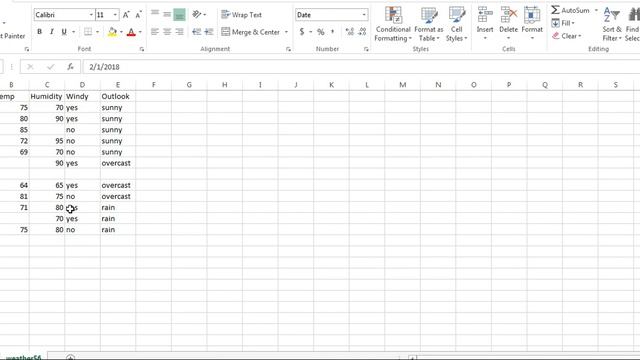The width and height of the screenshot is (640, 360).
Task: Add a new sheet plus icon
Action: click(71, 357)
